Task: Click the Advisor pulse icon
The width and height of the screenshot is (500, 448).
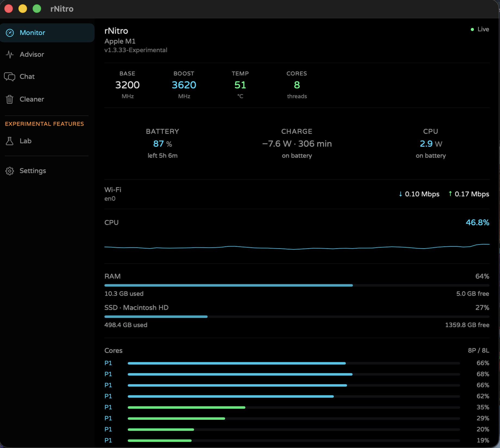Action: pos(10,55)
